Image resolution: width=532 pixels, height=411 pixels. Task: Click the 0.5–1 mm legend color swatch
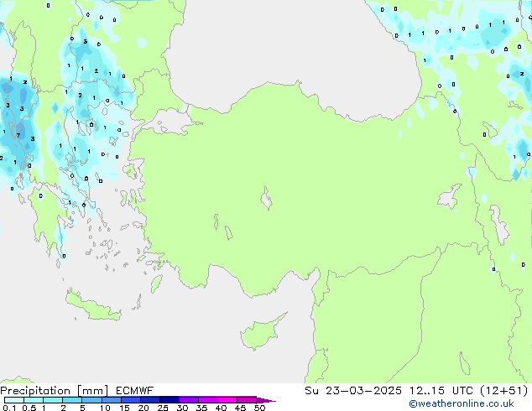(34, 400)
